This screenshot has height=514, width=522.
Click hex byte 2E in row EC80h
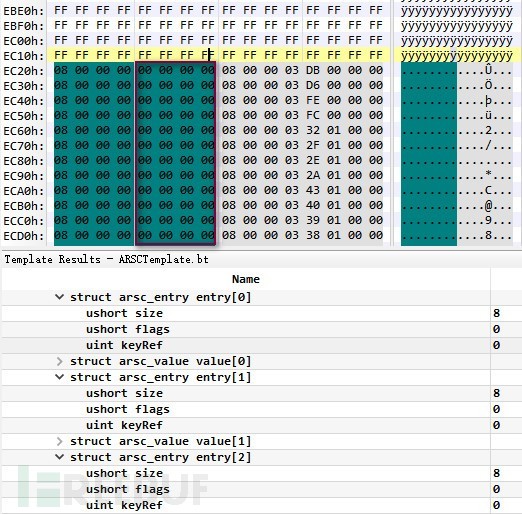313,160
